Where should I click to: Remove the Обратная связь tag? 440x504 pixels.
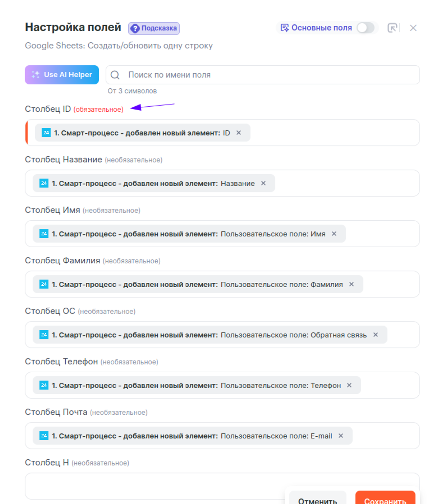(376, 335)
